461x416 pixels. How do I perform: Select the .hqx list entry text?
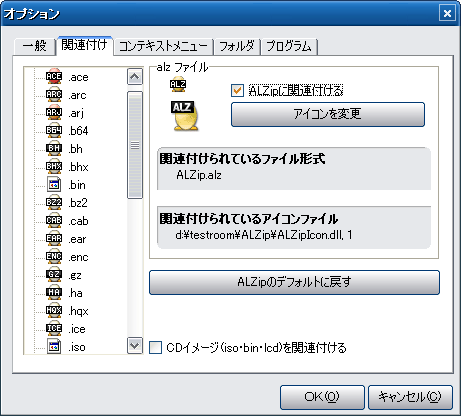(x=78, y=311)
